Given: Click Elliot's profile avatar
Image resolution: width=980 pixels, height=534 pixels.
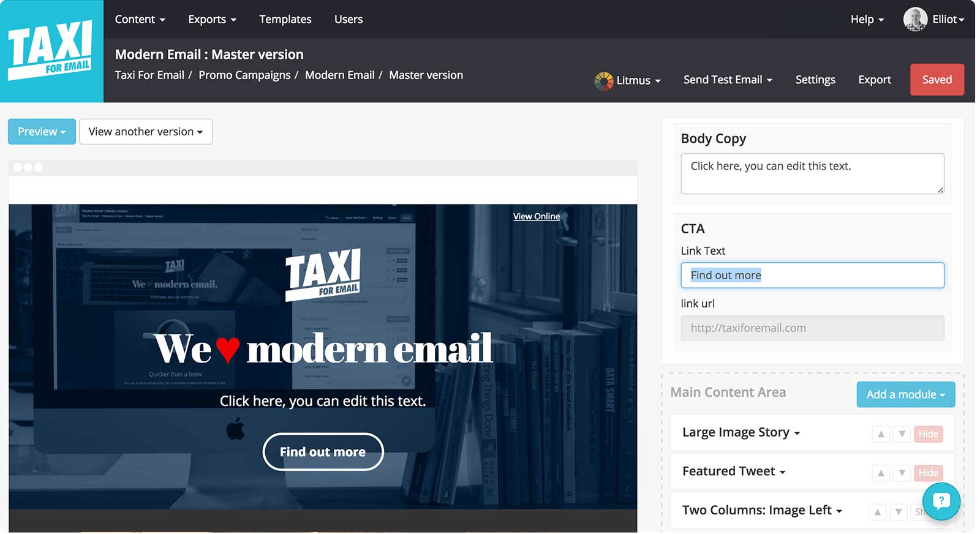Looking at the screenshot, I should tap(915, 20).
